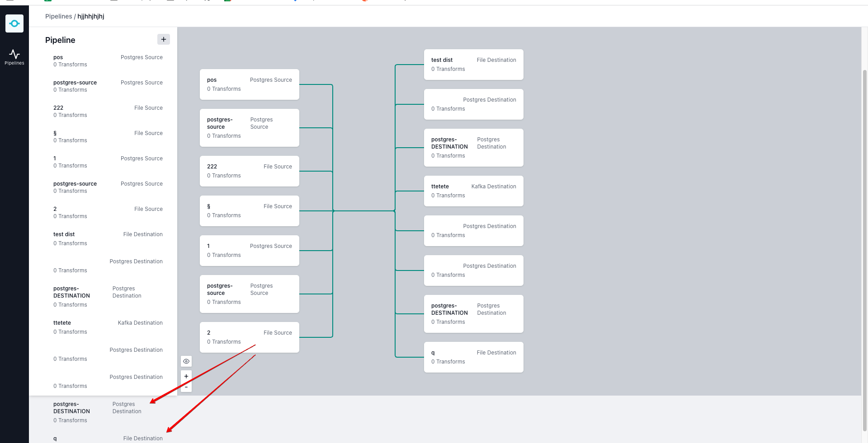Select the pos Postgres Source node
Image resolution: width=868 pixels, height=443 pixels.
249,84
